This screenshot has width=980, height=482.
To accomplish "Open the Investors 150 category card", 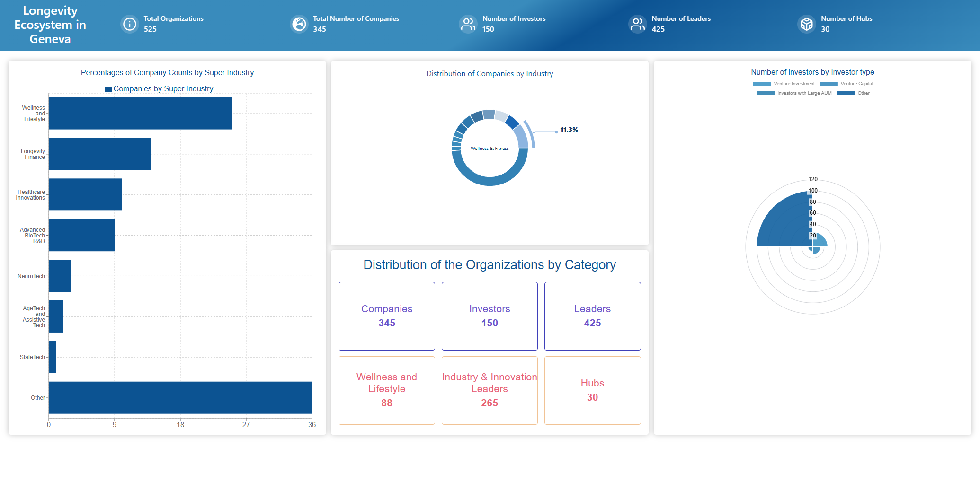I will [490, 316].
